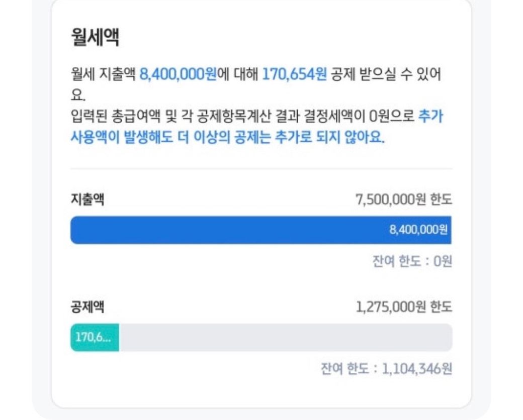Click the blue 170,654원 deduction amount text
The height and width of the screenshot is (420, 523).
tap(294, 75)
